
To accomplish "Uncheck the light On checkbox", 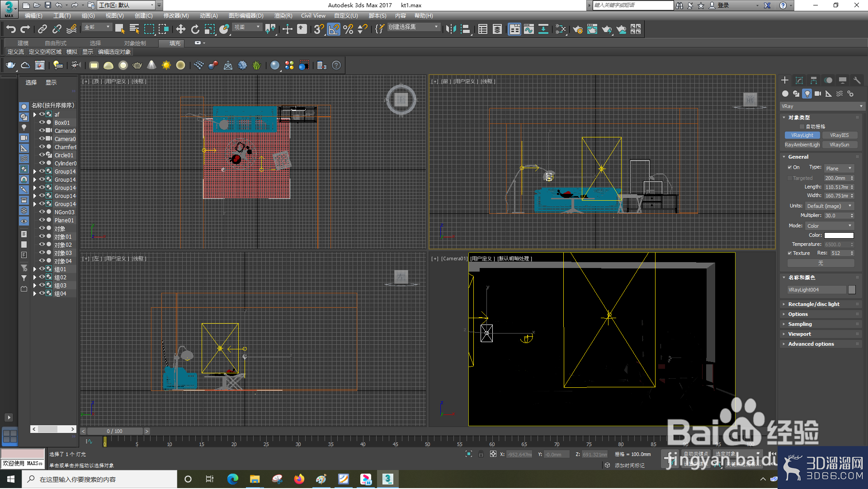I will click(x=790, y=168).
